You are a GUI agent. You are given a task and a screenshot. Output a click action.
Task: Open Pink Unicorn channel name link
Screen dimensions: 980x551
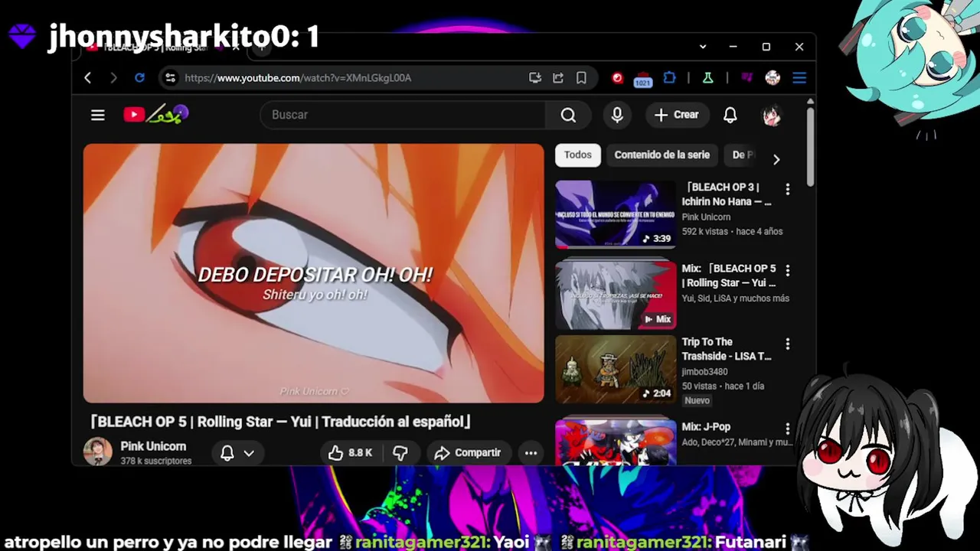(153, 446)
